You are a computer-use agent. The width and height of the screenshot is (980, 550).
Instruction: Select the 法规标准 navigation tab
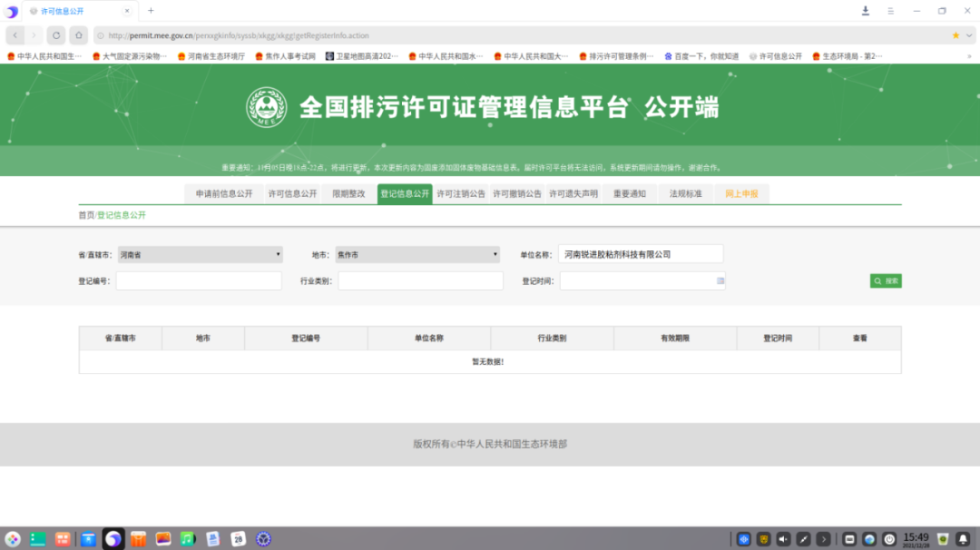click(x=685, y=194)
